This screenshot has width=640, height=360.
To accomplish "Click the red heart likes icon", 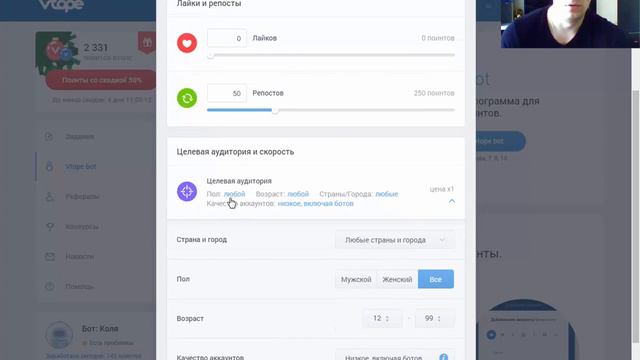I will point(187,43).
